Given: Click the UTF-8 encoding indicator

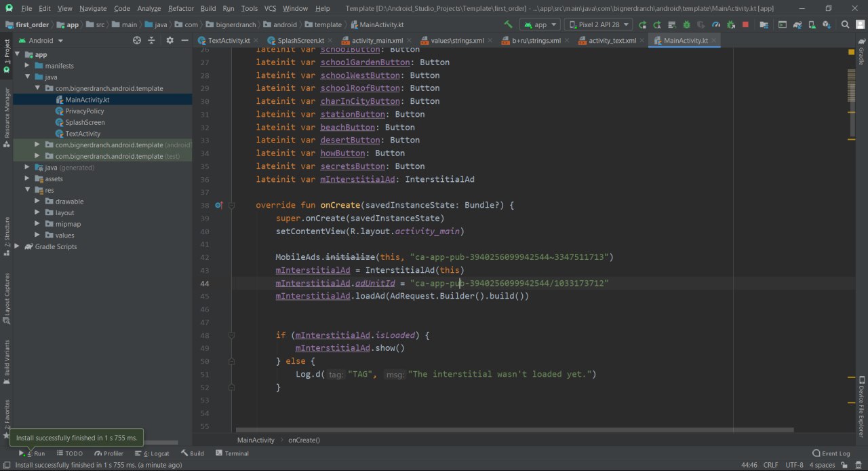Looking at the screenshot, I should pos(793,465).
